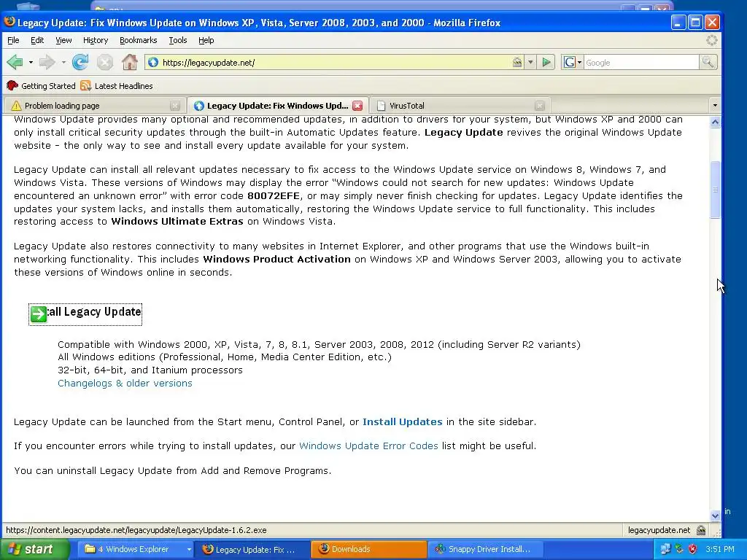Click the Firefox throbber activity icon
Screen dimensions: 747x560
(x=712, y=41)
